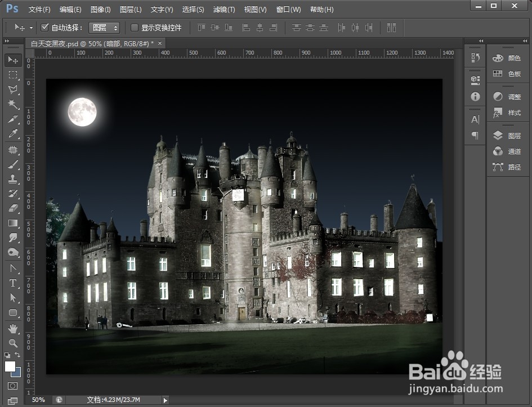Select the Clone Stamp tool
Viewport: 532px width, 407px height.
tap(13, 179)
